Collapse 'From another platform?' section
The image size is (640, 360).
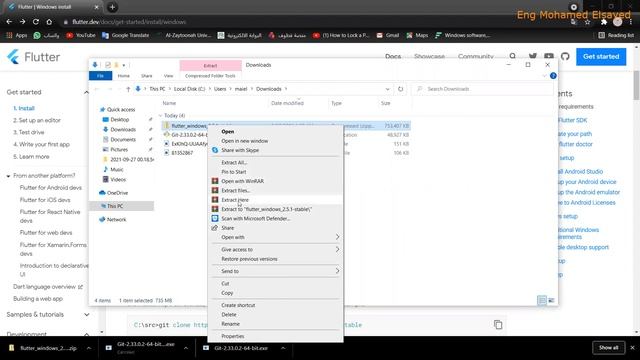click(x=8, y=176)
